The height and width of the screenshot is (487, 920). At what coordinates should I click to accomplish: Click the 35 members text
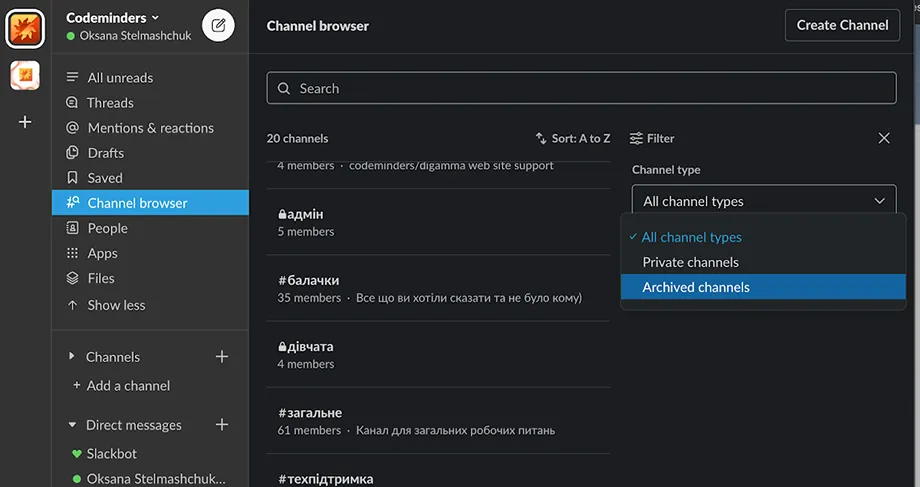pyautogui.click(x=309, y=297)
